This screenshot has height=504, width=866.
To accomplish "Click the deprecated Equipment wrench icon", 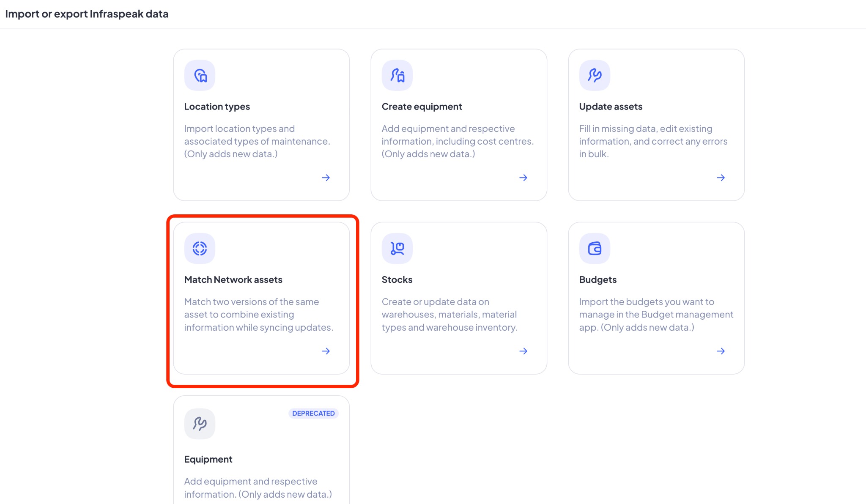I will point(200,424).
